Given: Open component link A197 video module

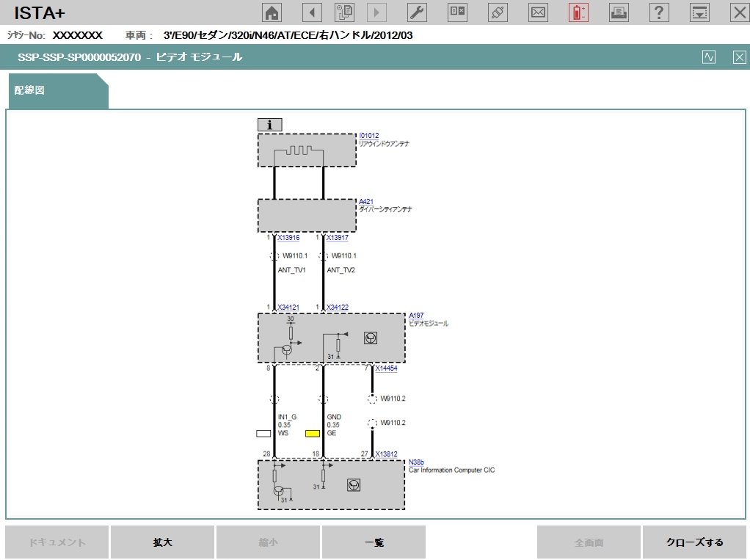Looking at the screenshot, I should 416,315.
